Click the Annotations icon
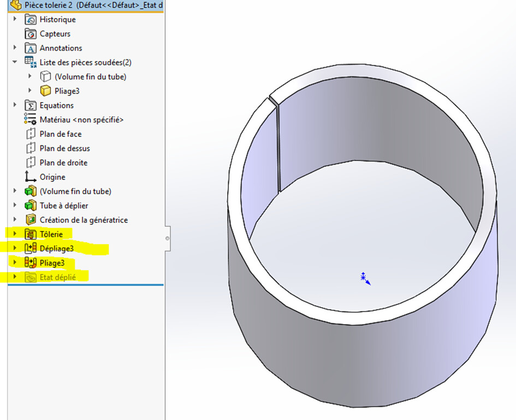 (x=30, y=48)
